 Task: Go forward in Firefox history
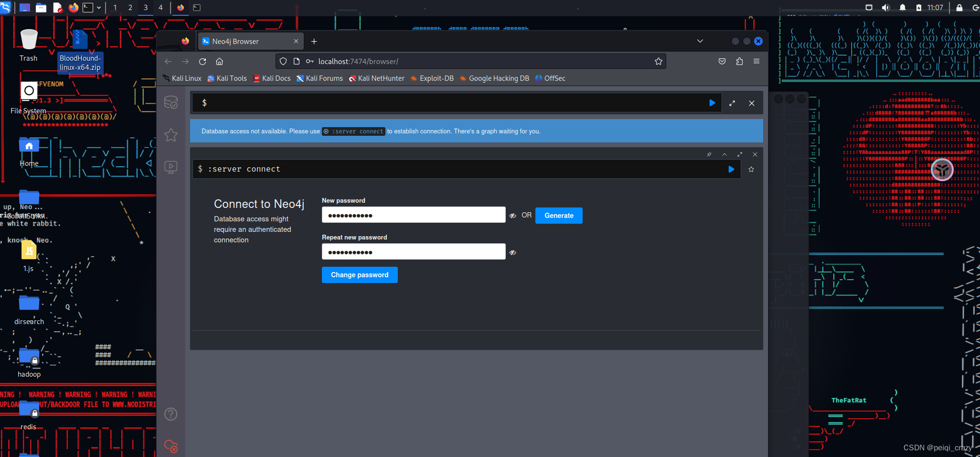click(185, 61)
